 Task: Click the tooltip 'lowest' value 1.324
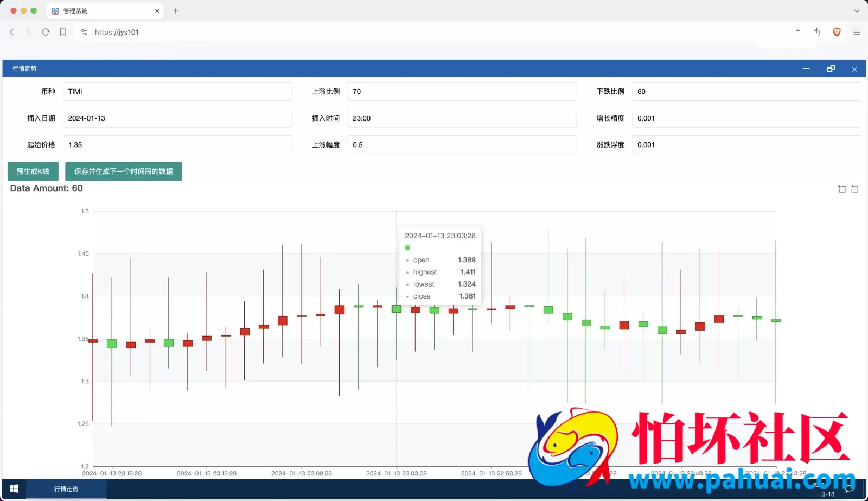[467, 284]
